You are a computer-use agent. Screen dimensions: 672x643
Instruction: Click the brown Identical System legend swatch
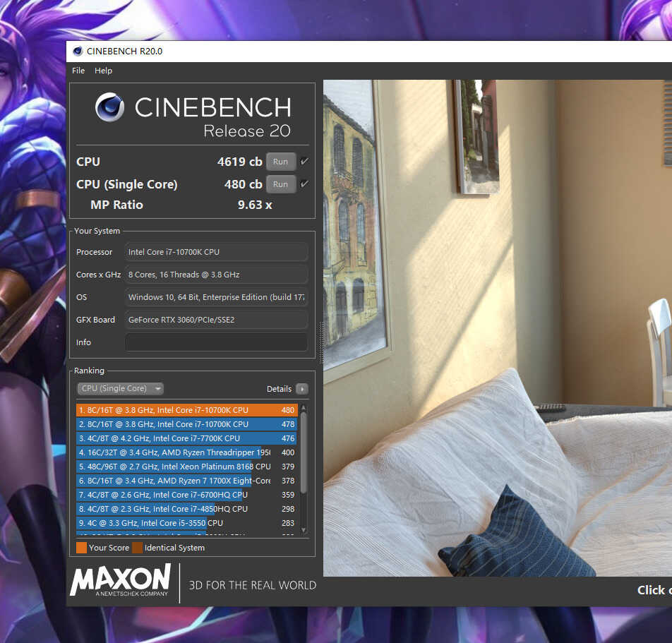(137, 548)
